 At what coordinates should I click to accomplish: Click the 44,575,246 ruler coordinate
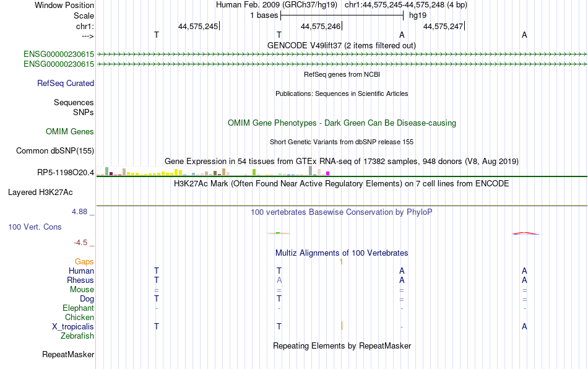coord(321,26)
